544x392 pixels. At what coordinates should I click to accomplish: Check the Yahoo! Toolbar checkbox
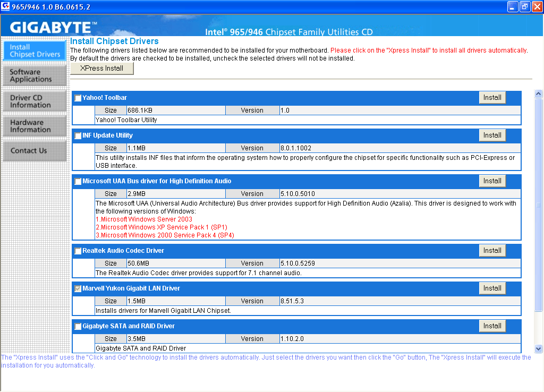pos(78,98)
